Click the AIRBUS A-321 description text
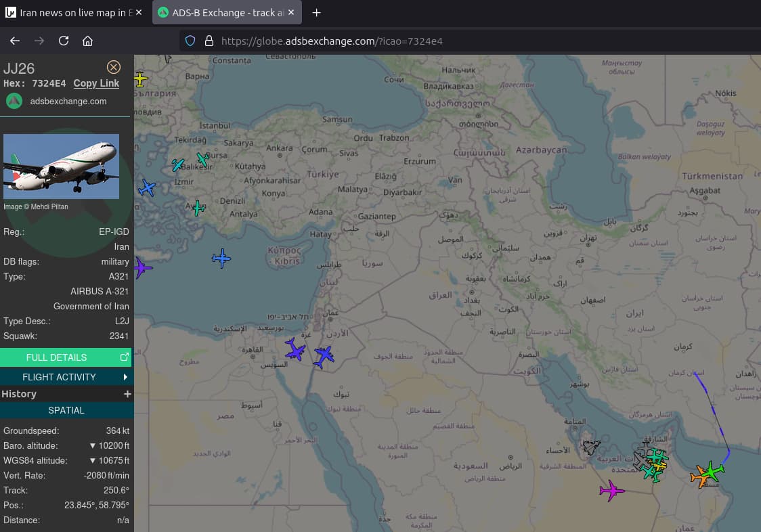Viewport: 761px width, 532px height. (100, 291)
